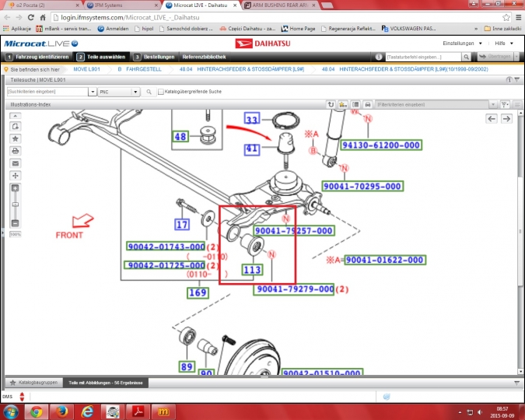The width and height of the screenshot is (525, 420).
Task: Click the star favorite icon in sidebar
Action: click(15, 138)
